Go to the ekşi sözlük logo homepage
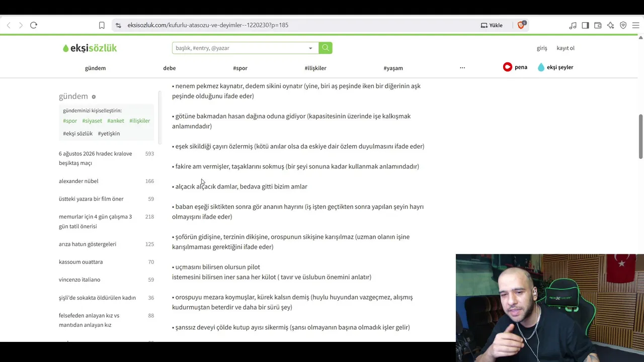The image size is (644, 362). 90,48
